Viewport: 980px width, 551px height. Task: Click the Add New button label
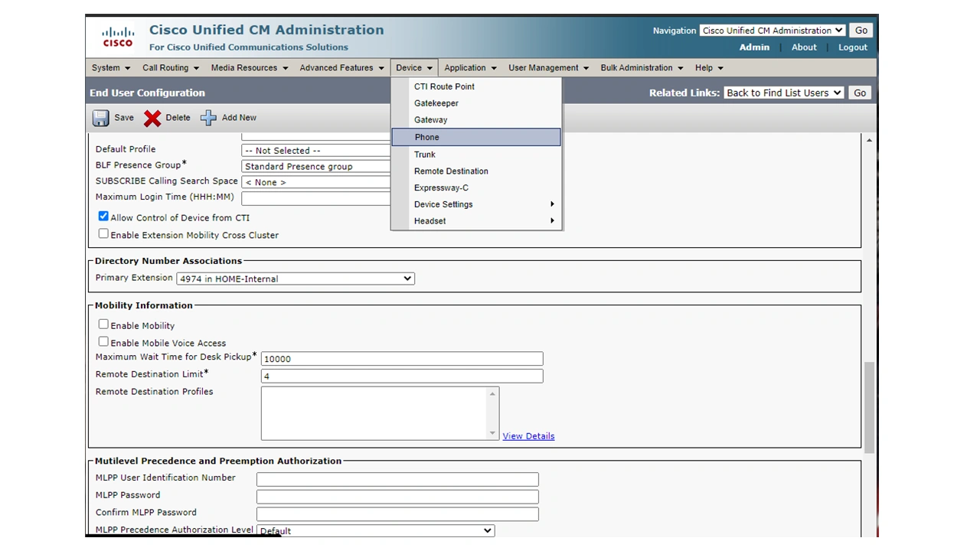click(x=239, y=118)
